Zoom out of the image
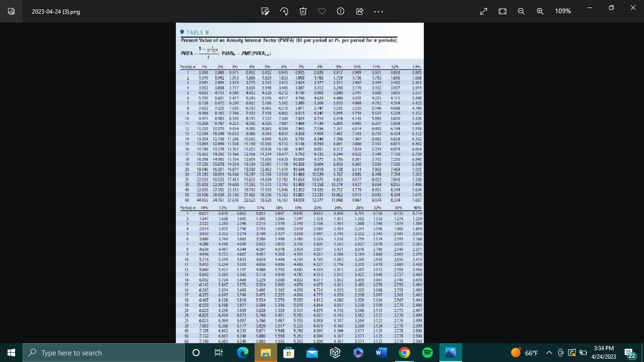 521,11
